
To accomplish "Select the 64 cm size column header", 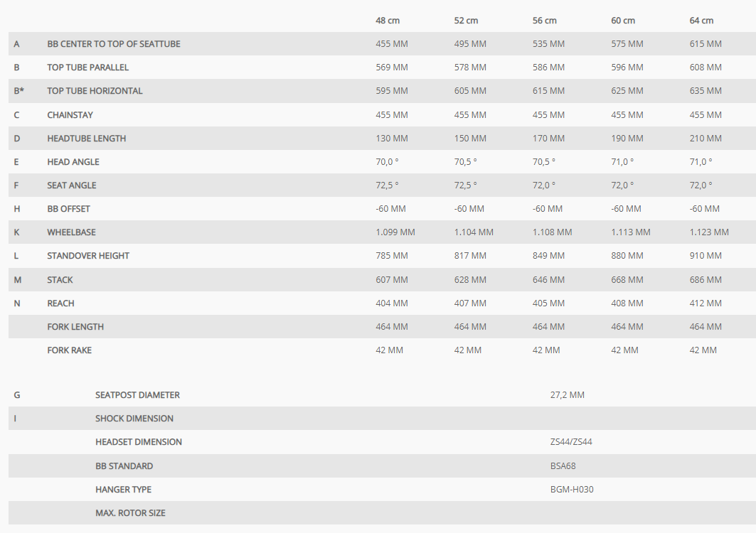I will [701, 21].
